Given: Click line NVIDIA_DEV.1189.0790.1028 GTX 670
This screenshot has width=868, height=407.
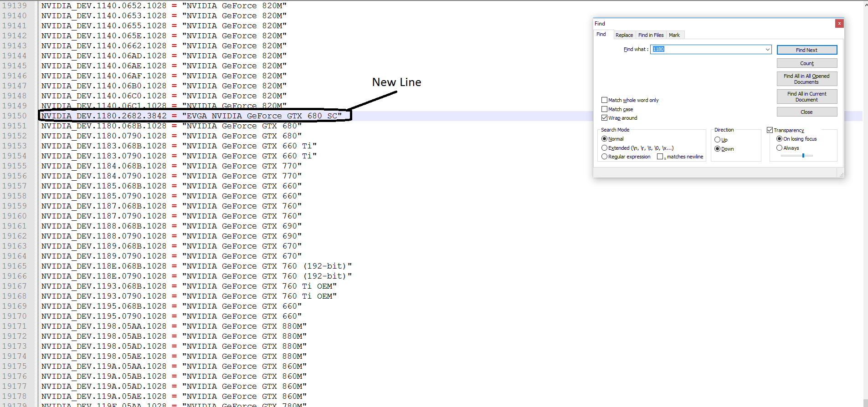Looking at the screenshot, I should tap(171, 256).
